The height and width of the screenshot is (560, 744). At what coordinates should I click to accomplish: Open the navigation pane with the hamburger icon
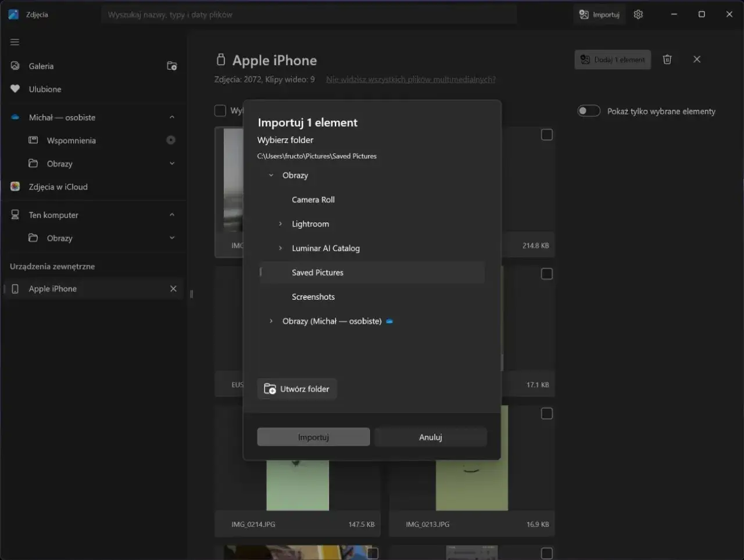click(15, 41)
